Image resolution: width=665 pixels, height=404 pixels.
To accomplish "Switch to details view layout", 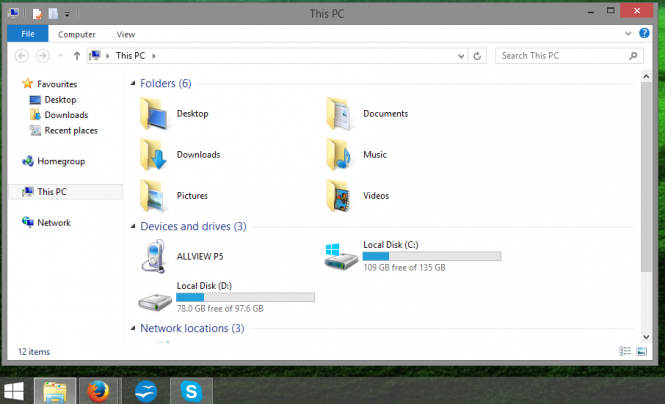I will (624, 351).
